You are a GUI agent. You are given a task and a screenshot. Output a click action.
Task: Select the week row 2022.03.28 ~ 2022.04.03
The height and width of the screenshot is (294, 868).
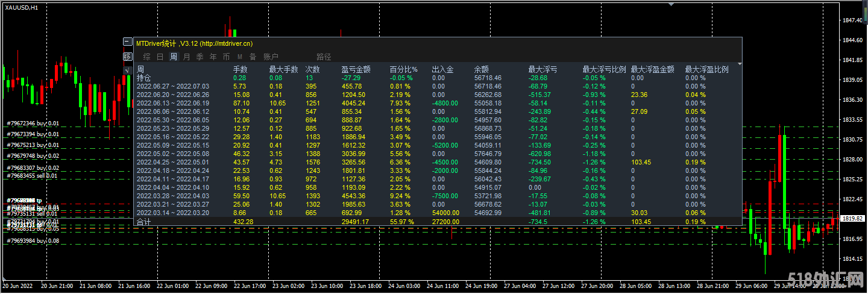tap(437, 196)
